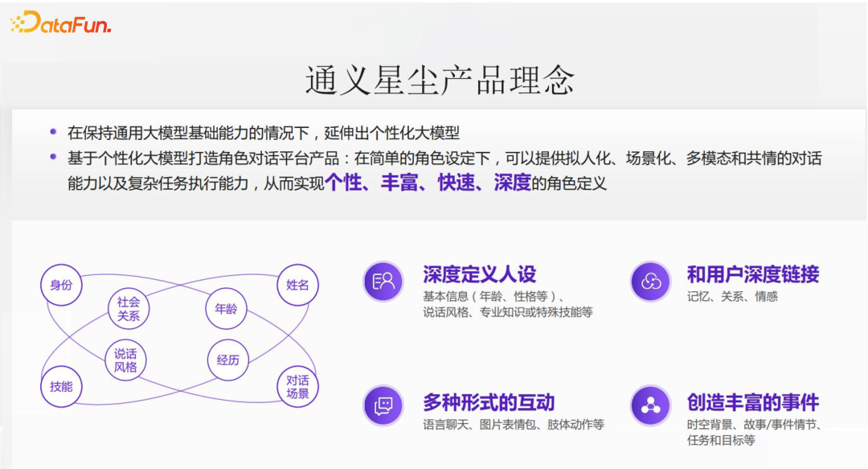
Task: Click the 创造丰富的事件 heading
Action: 752,402
